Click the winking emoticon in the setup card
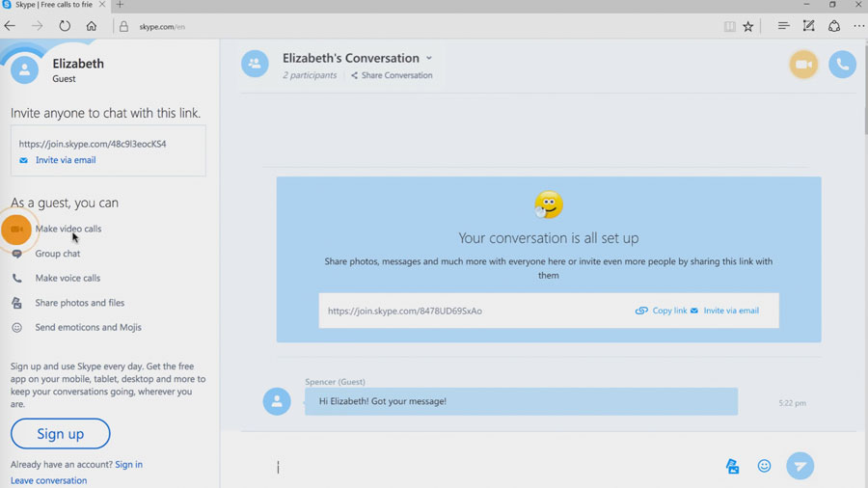Image resolution: width=868 pixels, height=488 pixels. (x=548, y=204)
